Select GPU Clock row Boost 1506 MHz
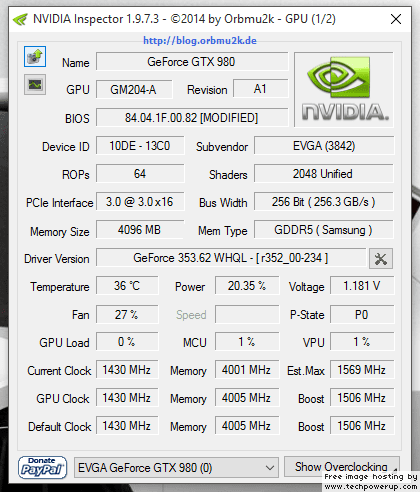 click(362, 398)
